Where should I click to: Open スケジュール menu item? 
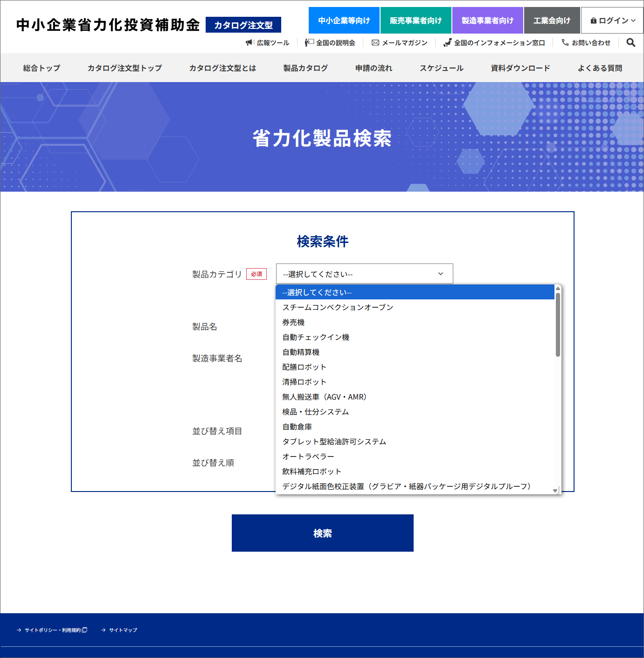click(x=442, y=68)
